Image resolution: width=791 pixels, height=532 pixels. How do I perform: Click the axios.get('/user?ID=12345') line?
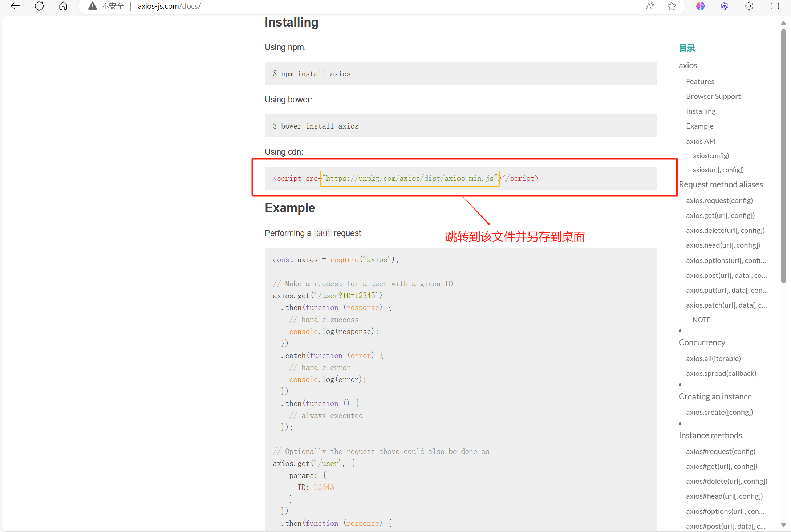[328, 296]
